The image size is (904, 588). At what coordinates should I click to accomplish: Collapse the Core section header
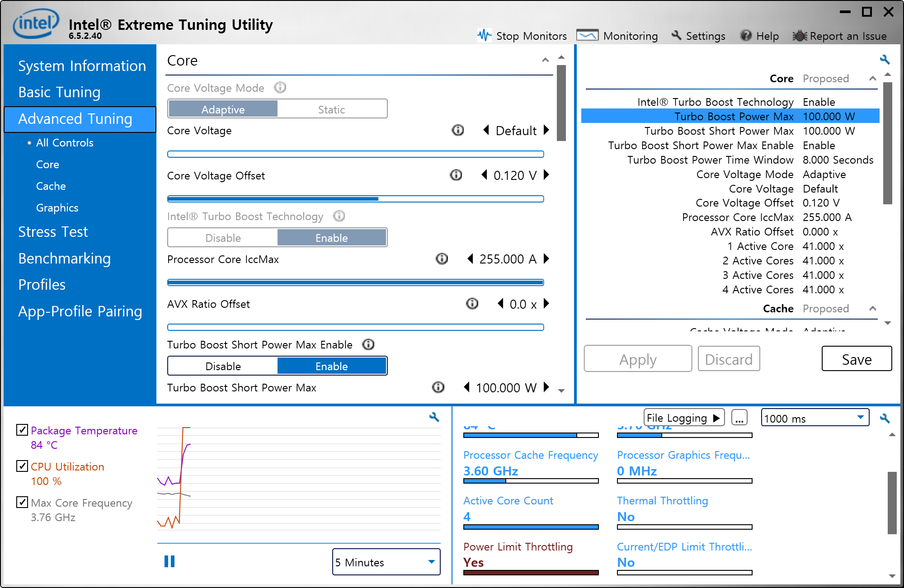(x=546, y=60)
